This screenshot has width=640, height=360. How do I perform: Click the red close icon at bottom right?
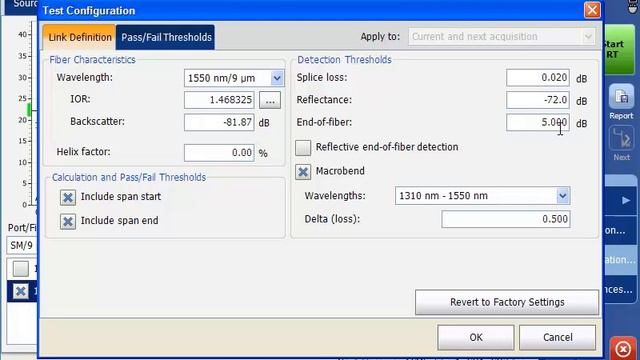(x=623, y=349)
